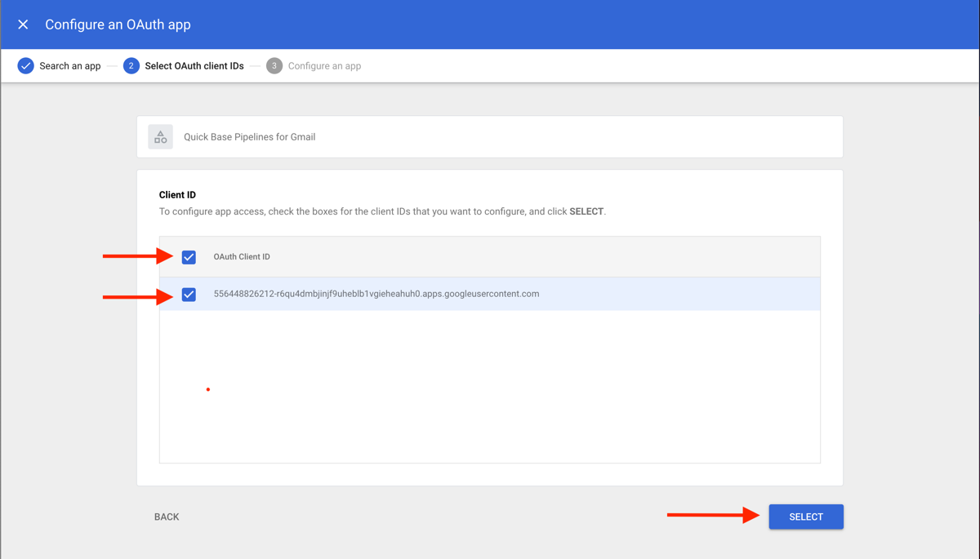Click the Quick Base Pipelines app icon
The image size is (980, 559).
point(160,137)
